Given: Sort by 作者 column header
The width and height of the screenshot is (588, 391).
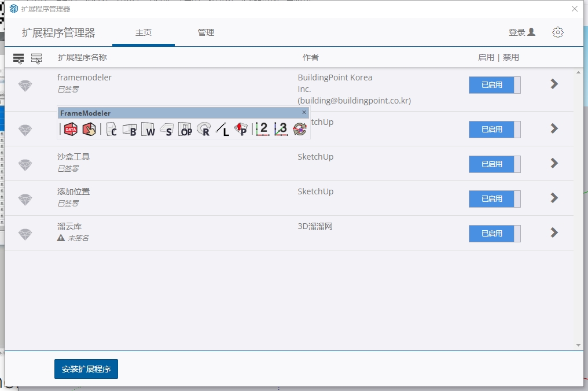Looking at the screenshot, I should tap(311, 57).
